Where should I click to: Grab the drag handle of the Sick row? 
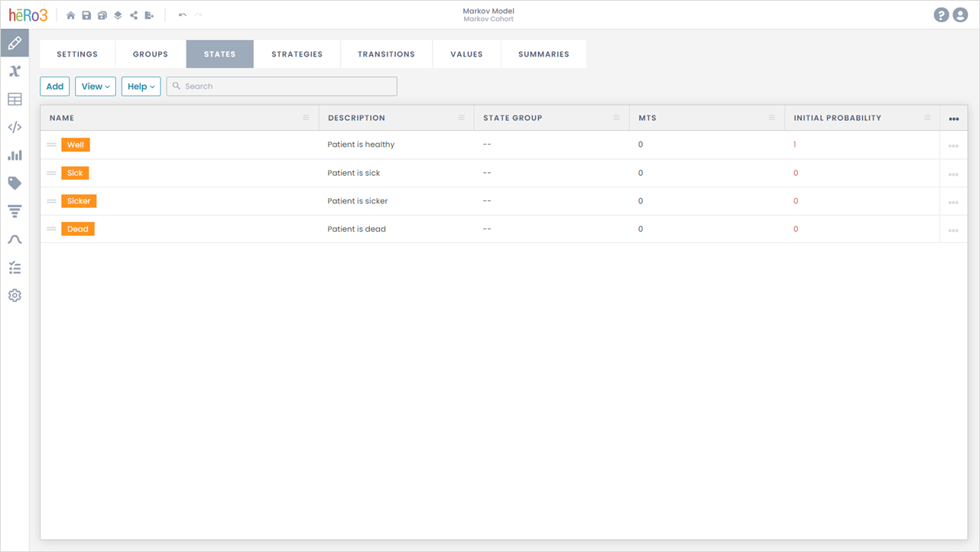51,173
